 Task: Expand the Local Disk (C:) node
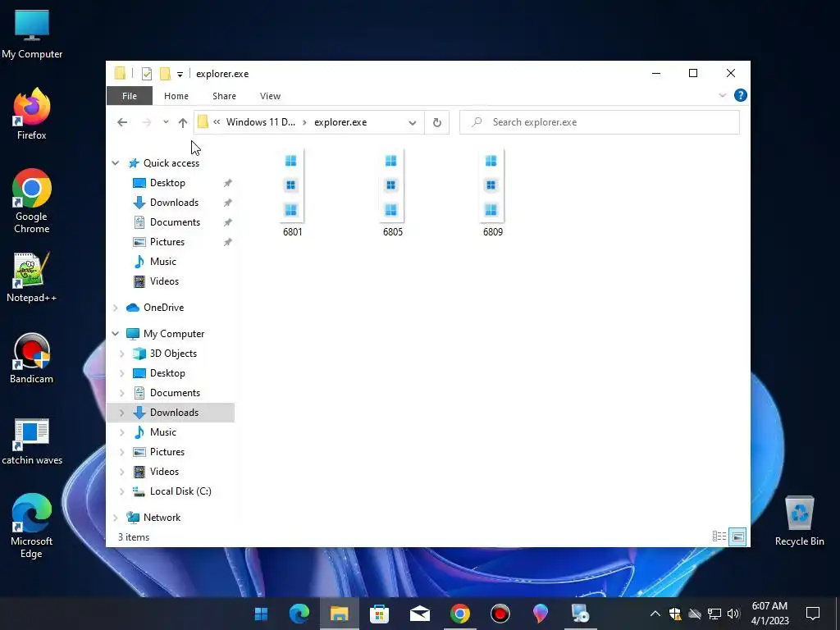click(x=122, y=491)
